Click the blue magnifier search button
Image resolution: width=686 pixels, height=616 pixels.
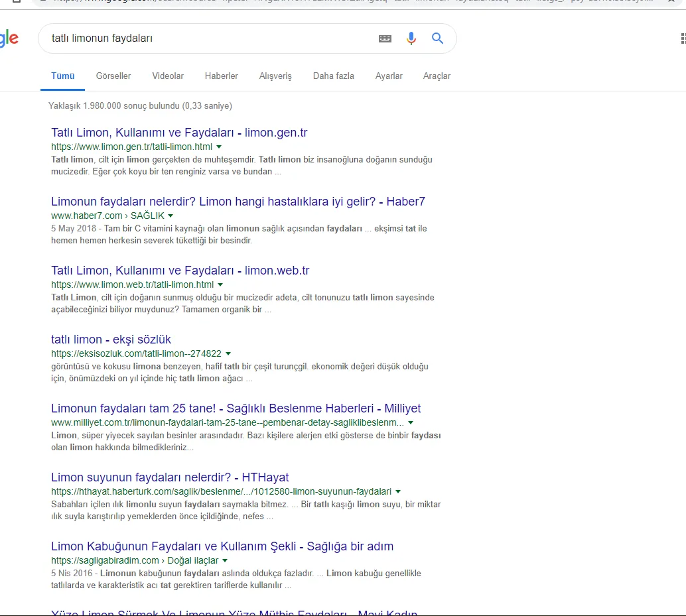(x=437, y=38)
